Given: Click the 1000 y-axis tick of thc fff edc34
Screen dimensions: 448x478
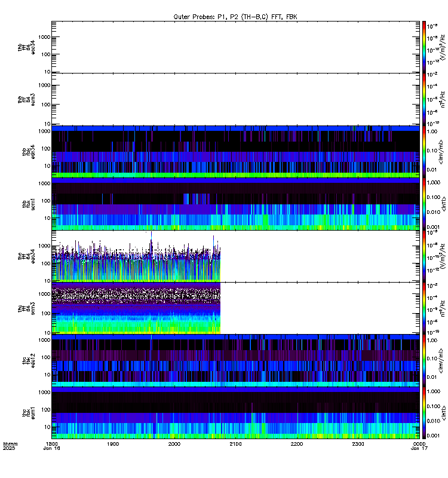Looking at the screenshot, I should pyautogui.click(x=44, y=246).
